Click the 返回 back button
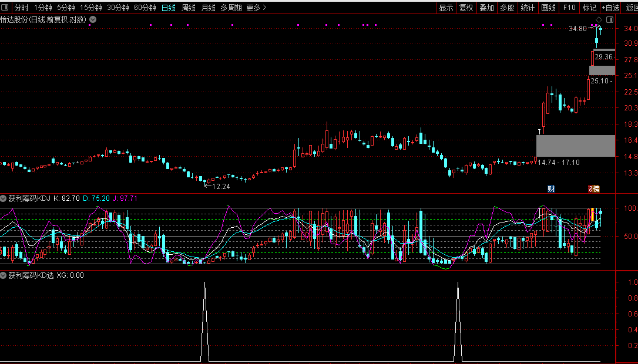This screenshot has height=364, width=638. pos(631,8)
